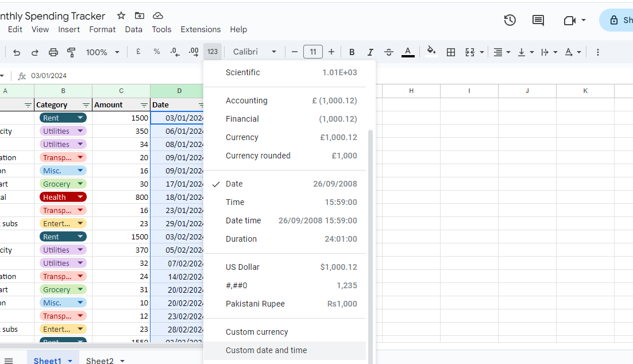The width and height of the screenshot is (633, 364).
Task: Merge cells using merge icon
Action: [469, 52]
